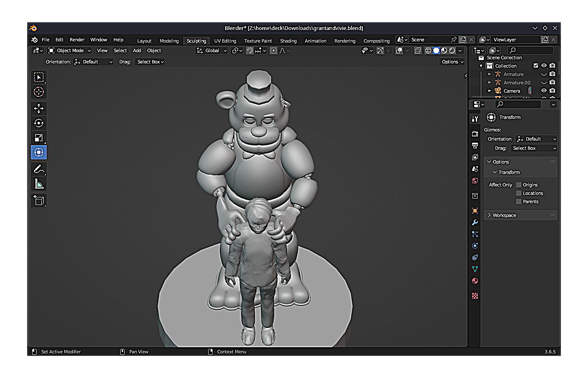Open the World properties tab
This screenshot has height=388, width=588.
(x=475, y=181)
